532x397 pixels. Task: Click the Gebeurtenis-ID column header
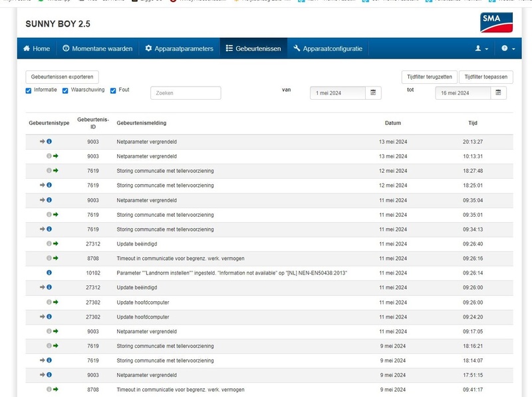coord(93,123)
